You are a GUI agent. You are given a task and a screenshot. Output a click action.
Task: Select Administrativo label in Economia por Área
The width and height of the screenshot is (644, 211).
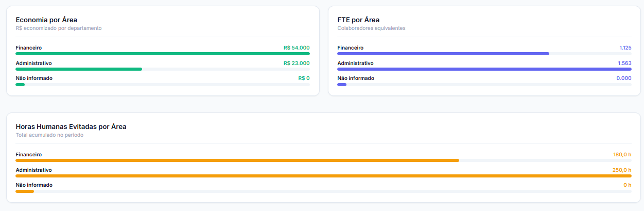[x=33, y=63]
